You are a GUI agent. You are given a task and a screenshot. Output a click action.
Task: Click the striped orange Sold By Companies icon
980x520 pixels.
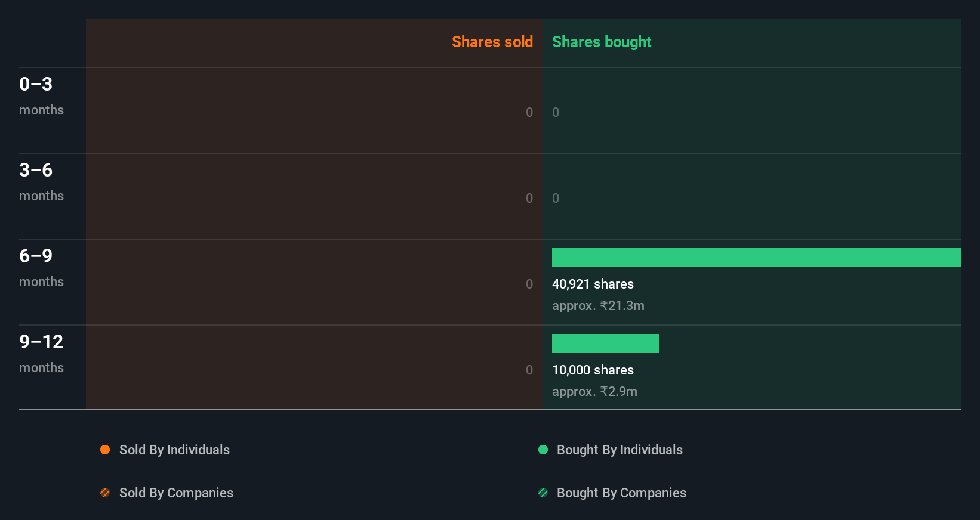tap(105, 493)
